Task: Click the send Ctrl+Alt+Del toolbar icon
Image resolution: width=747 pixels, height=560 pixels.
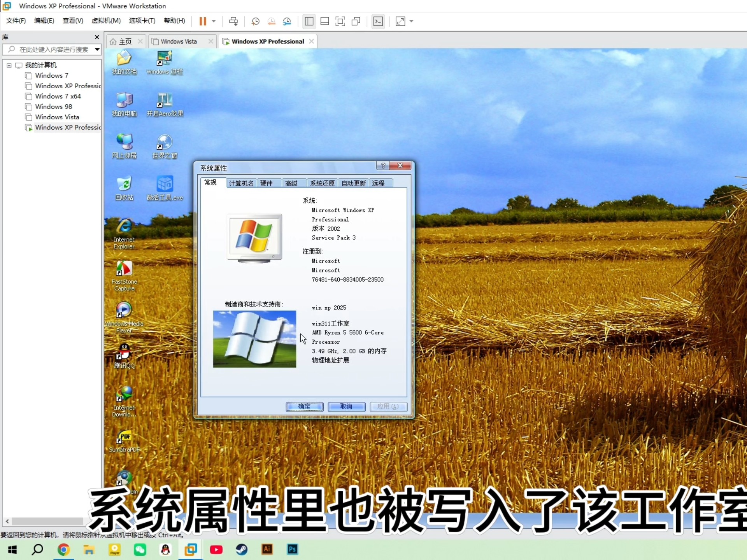Action: 233,21
